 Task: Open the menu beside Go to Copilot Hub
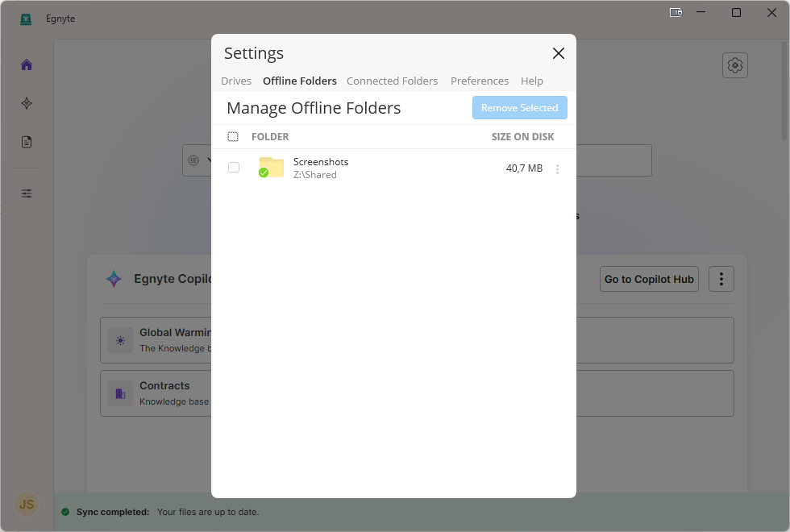click(x=721, y=279)
